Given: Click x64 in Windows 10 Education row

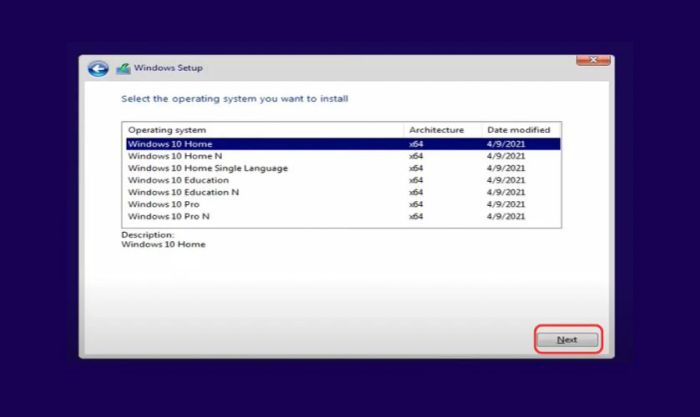Looking at the screenshot, I should [x=416, y=180].
